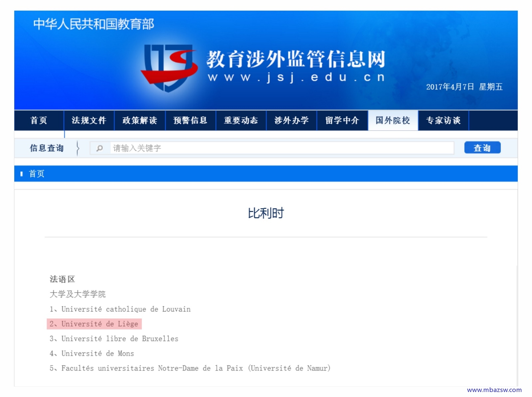Click the 教育涉外监管信息网 site title
The width and height of the screenshot is (532, 397).
click(296, 59)
